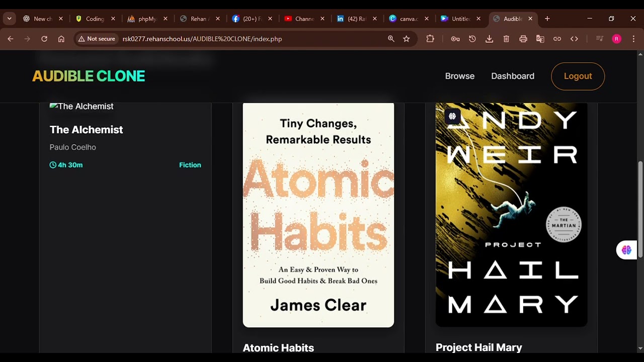Close the canva tab
The height and width of the screenshot is (362, 644).
coord(427,19)
